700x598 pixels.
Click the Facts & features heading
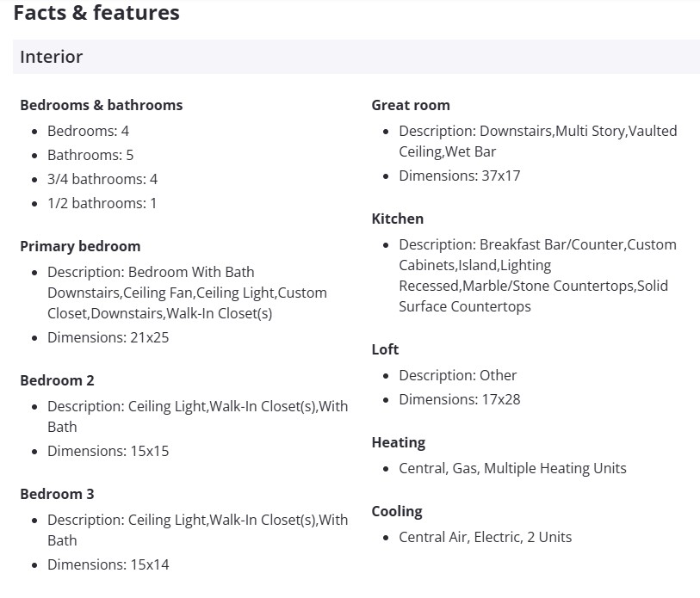(96, 13)
